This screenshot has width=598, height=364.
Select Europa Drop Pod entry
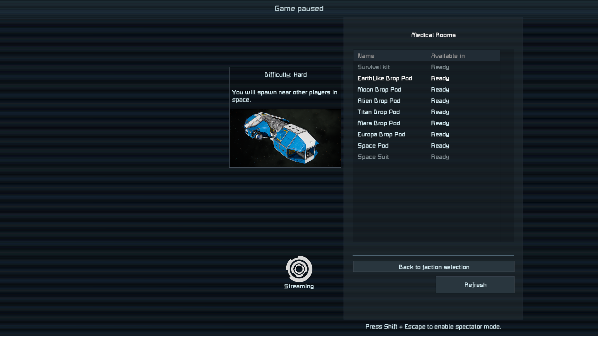(x=381, y=135)
